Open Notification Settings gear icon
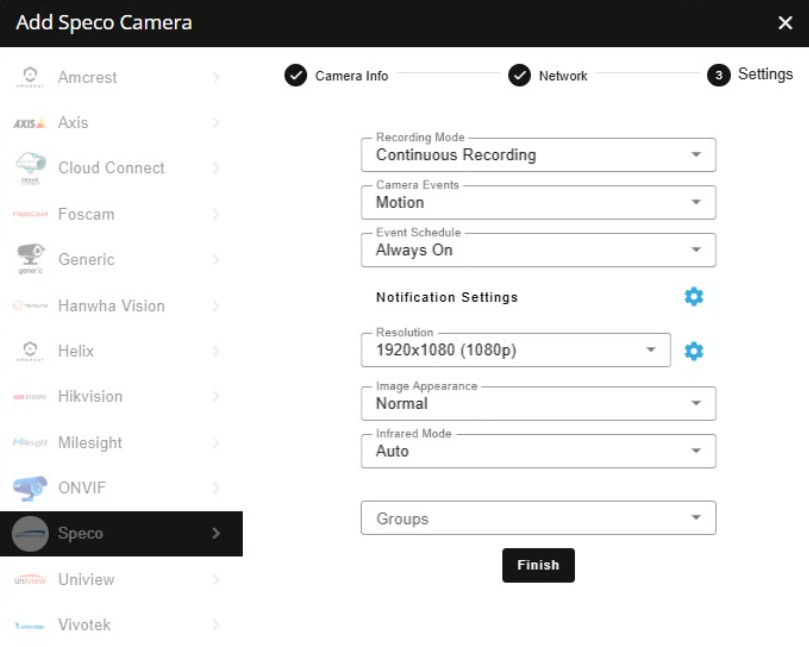This screenshot has width=809, height=647. point(693,297)
